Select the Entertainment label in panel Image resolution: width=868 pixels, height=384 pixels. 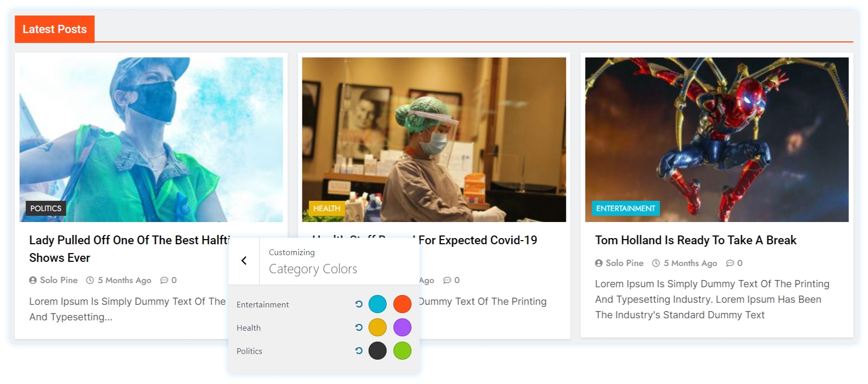coord(263,304)
